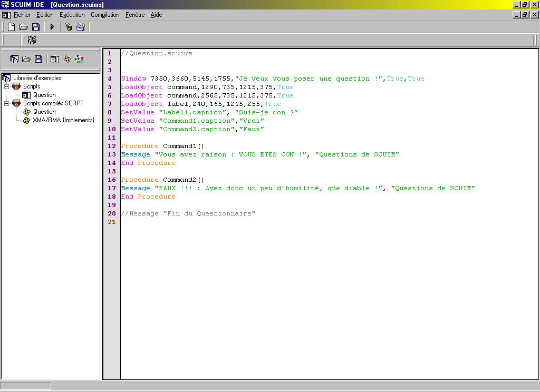Select the Question script under Scripts
540x392 pixels.
(x=44, y=95)
